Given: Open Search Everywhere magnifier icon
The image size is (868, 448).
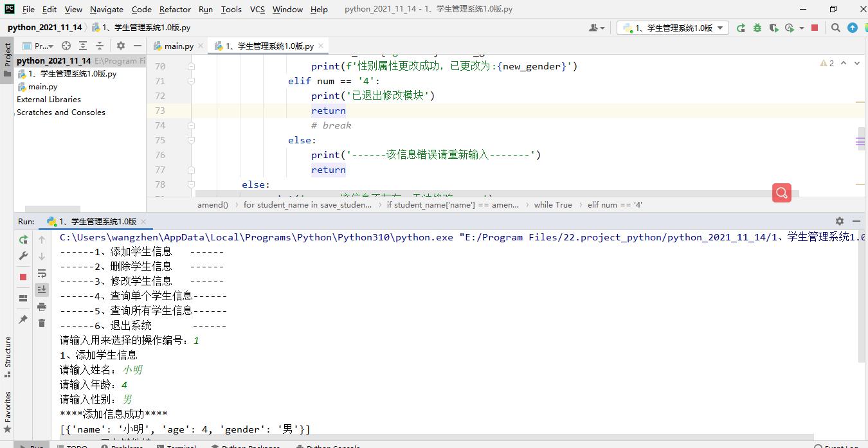Looking at the screenshot, I should (836, 28).
